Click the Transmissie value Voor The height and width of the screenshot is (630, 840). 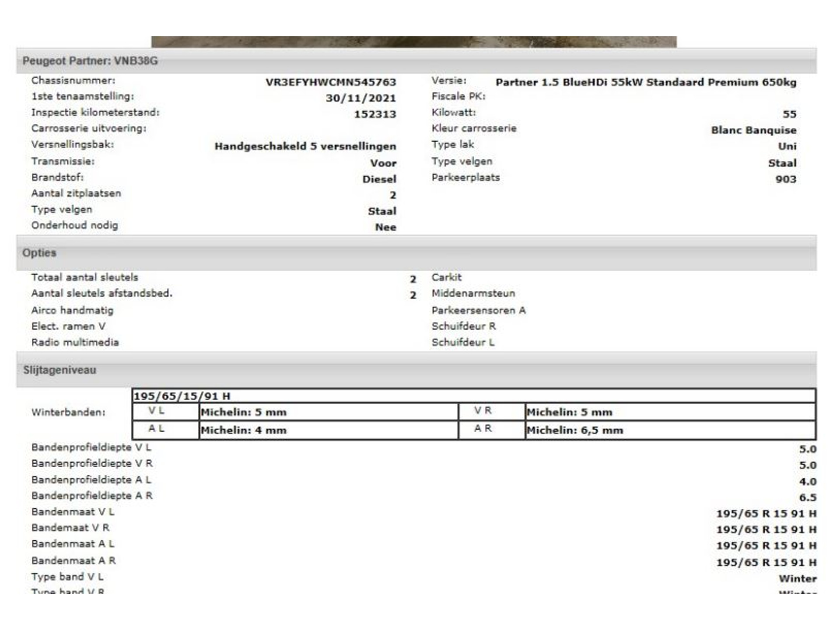(x=383, y=163)
